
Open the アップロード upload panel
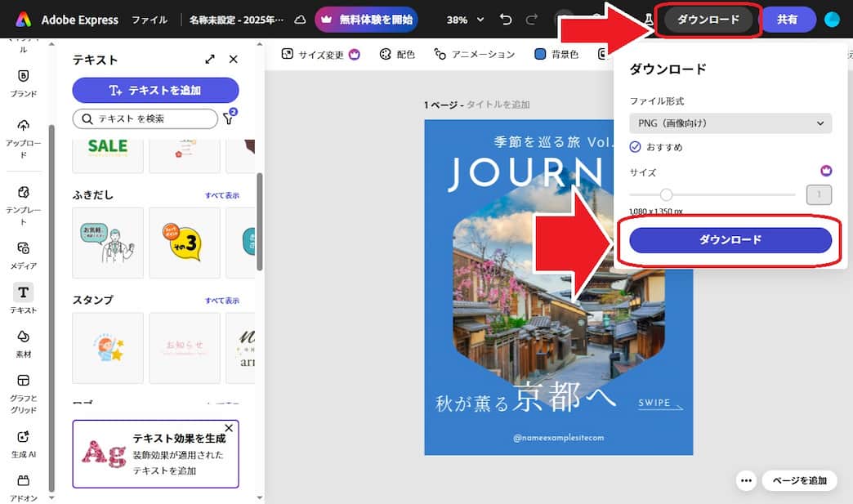[23, 136]
